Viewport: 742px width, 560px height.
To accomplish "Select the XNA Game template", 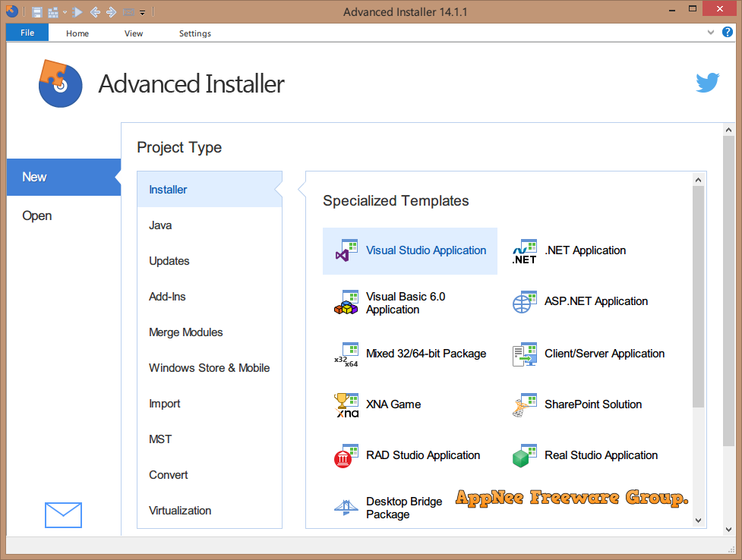I will click(377, 405).
